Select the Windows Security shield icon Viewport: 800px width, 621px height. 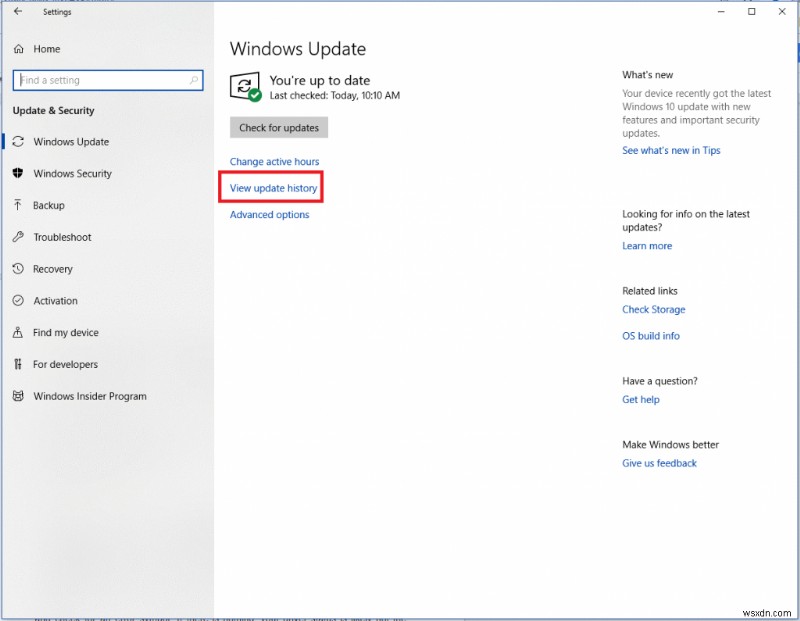(x=17, y=173)
